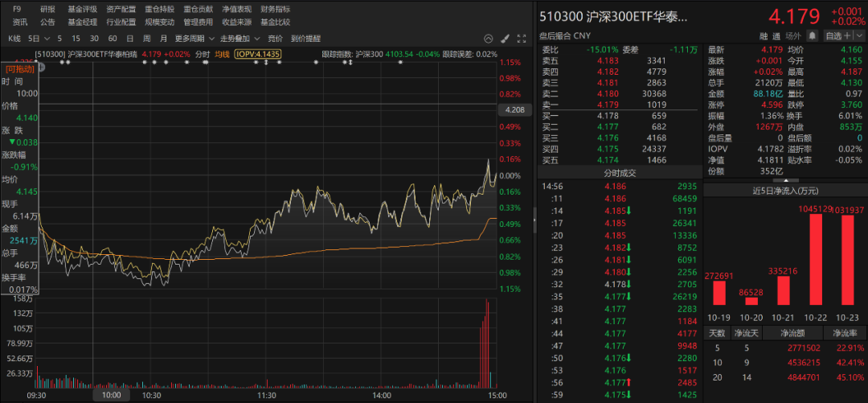Screen dimensions: 868x403
Task: Open the 基金比较 fund comparison tab
Action: pyautogui.click(x=275, y=23)
